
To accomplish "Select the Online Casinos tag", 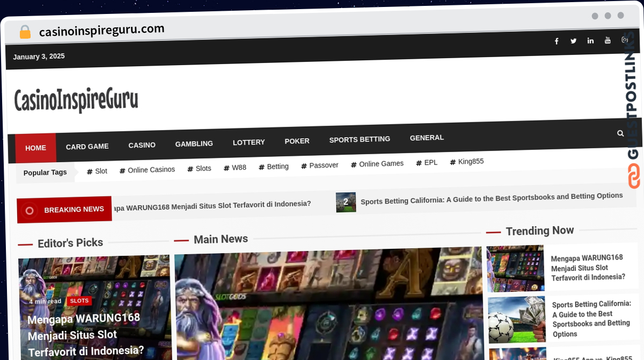I will click(x=148, y=170).
